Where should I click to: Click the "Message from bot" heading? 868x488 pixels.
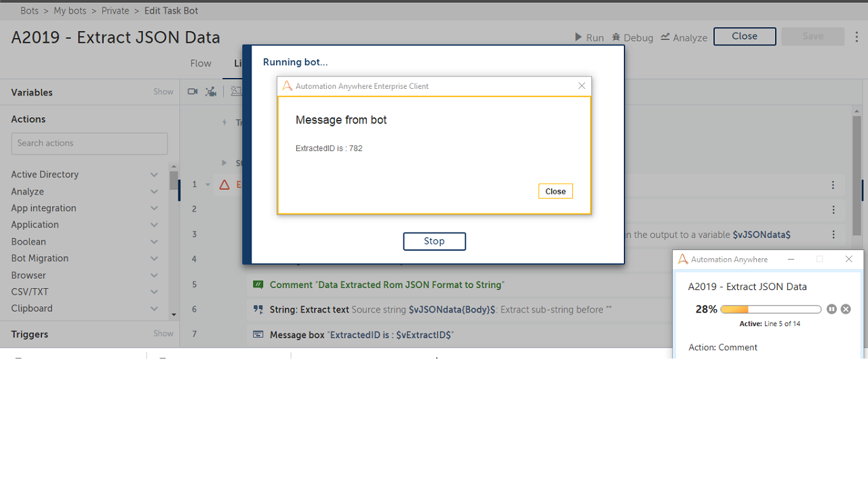[341, 120]
